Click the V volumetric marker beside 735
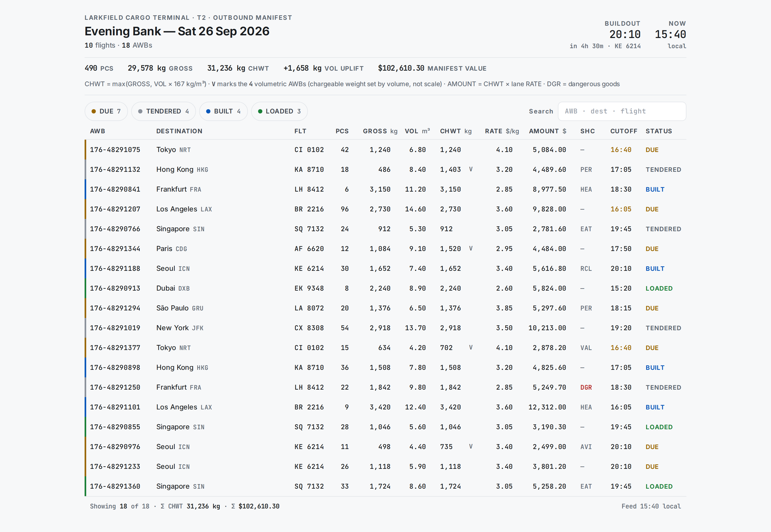 [x=471, y=447]
